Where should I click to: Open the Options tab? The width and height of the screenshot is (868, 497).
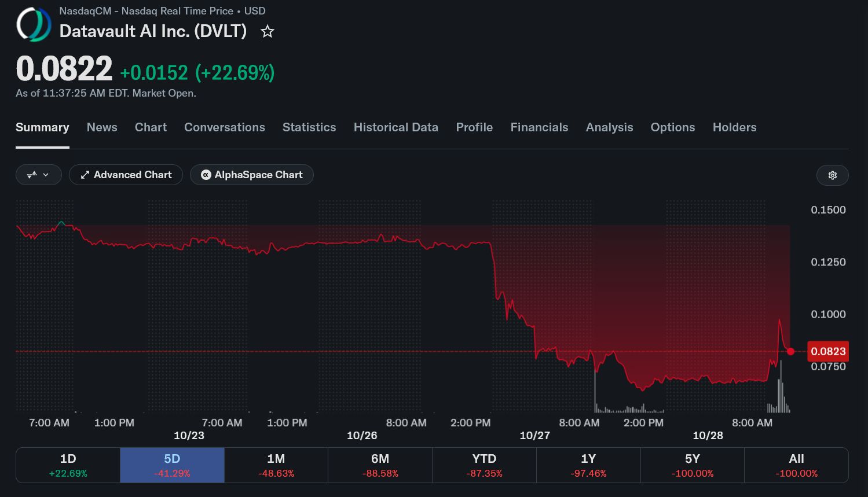click(672, 127)
